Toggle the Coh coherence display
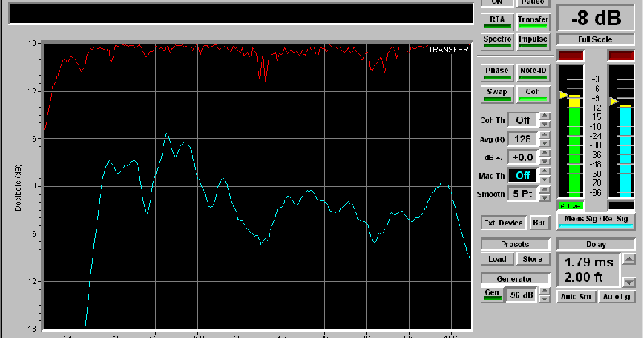 click(533, 94)
